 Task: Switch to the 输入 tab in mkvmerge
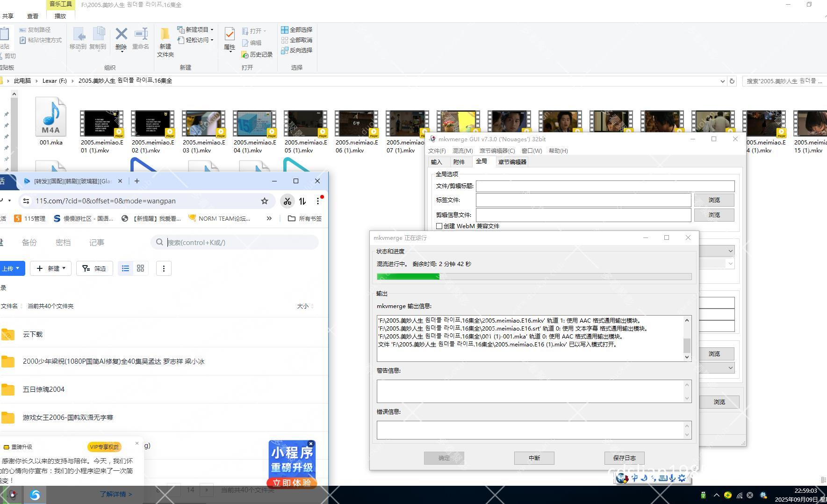coord(436,162)
